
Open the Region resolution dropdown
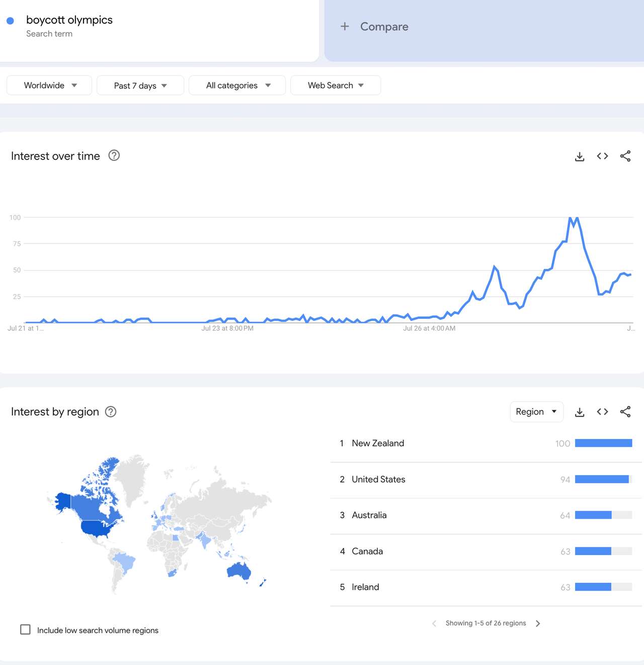536,411
